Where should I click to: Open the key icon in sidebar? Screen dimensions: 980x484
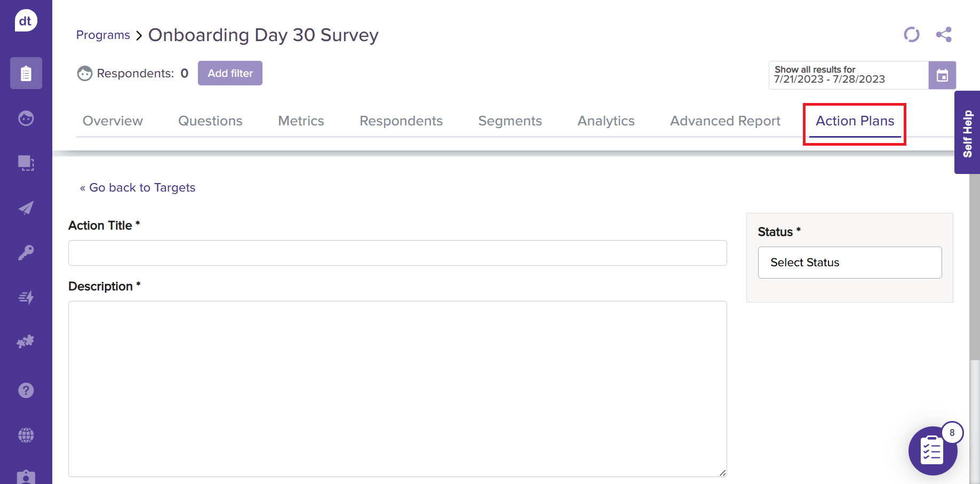tap(26, 252)
